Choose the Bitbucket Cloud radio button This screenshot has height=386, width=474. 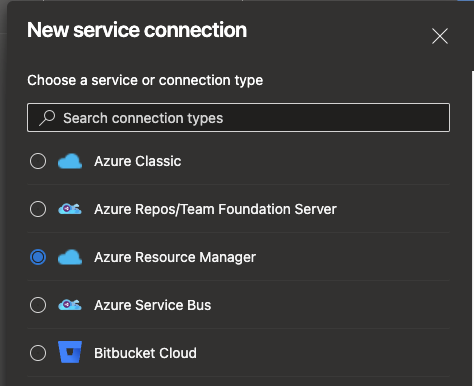point(38,353)
